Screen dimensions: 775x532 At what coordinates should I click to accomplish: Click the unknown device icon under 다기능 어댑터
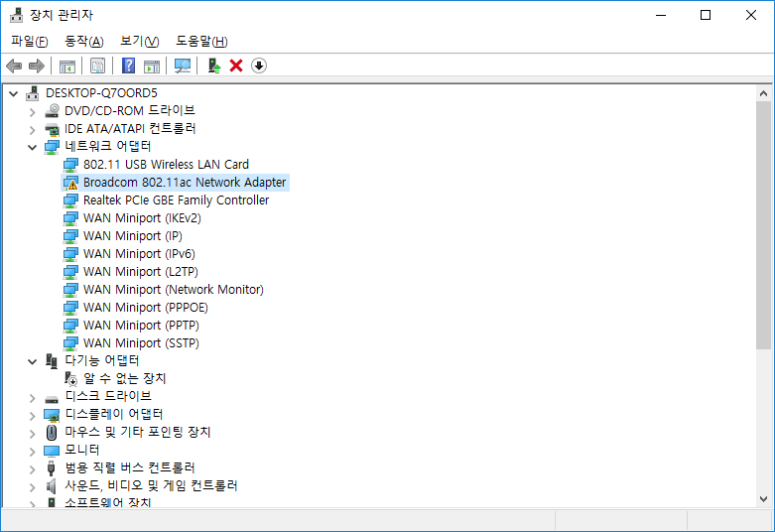[70, 379]
